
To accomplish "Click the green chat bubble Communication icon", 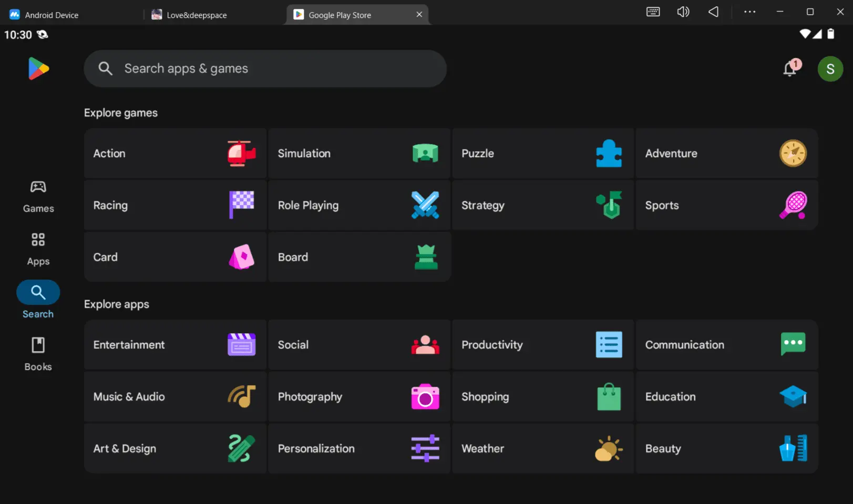I will point(793,344).
